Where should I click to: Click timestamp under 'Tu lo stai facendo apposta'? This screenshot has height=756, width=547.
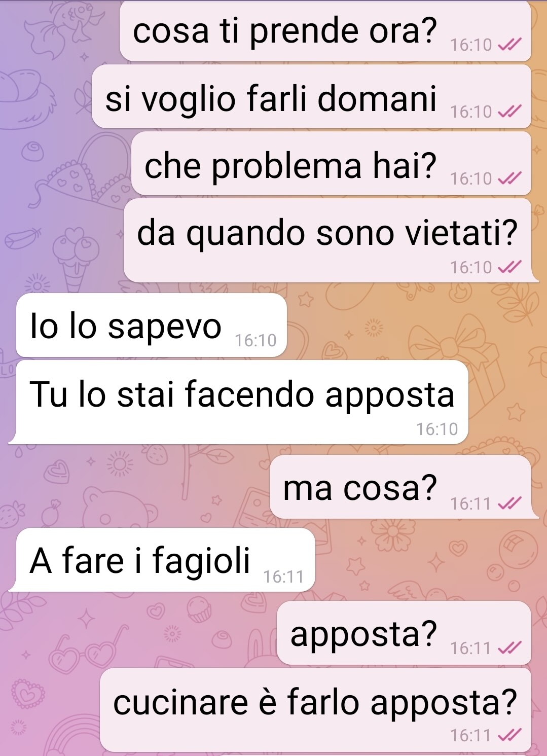tap(437, 429)
